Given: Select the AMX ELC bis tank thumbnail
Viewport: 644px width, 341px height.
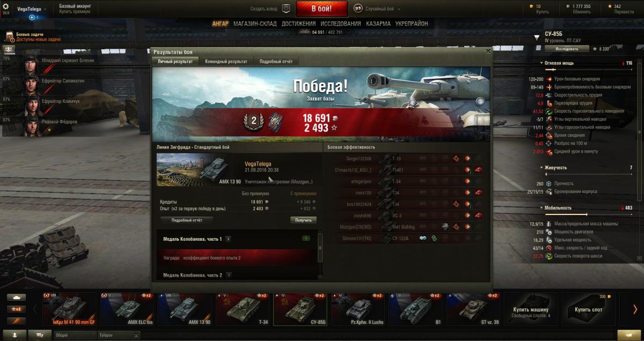Looking at the screenshot, I should coord(127,309).
